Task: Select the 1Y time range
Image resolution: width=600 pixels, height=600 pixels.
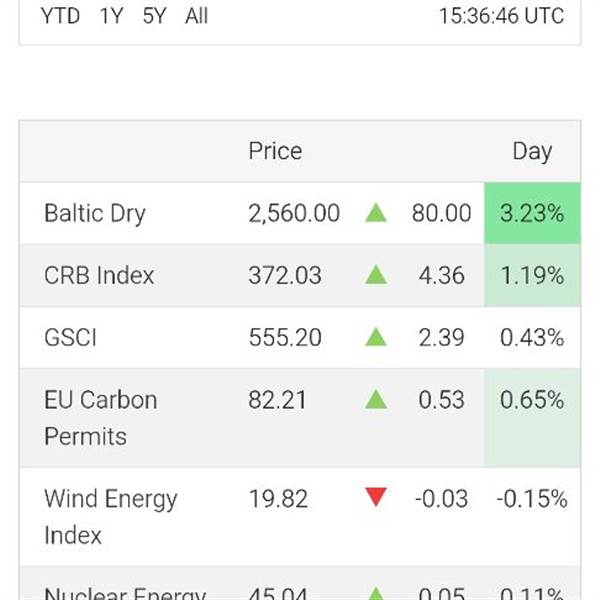Action: [111, 16]
